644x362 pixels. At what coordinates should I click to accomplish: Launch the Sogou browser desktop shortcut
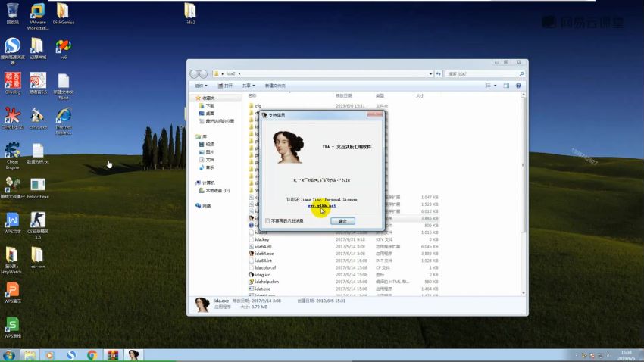12,51
